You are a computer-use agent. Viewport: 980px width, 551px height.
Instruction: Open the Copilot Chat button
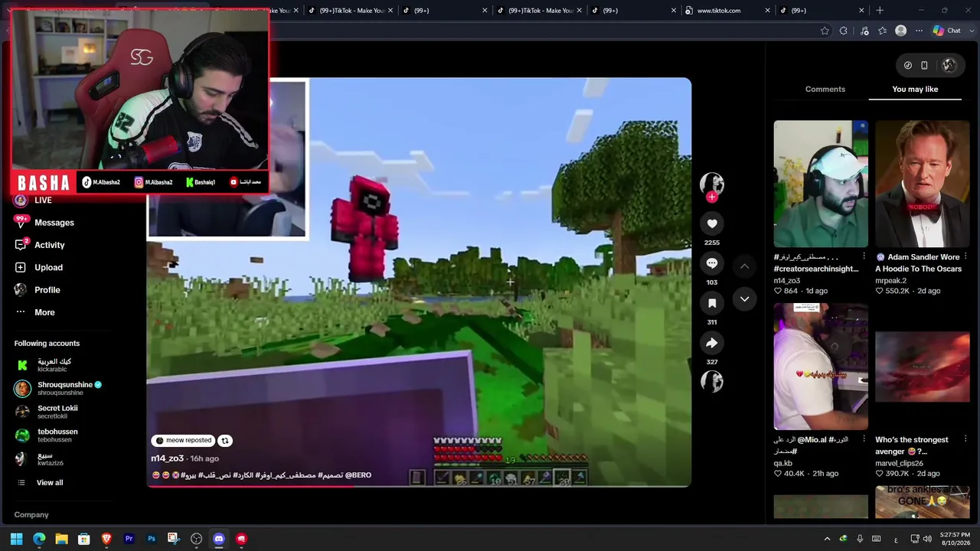(x=947, y=31)
